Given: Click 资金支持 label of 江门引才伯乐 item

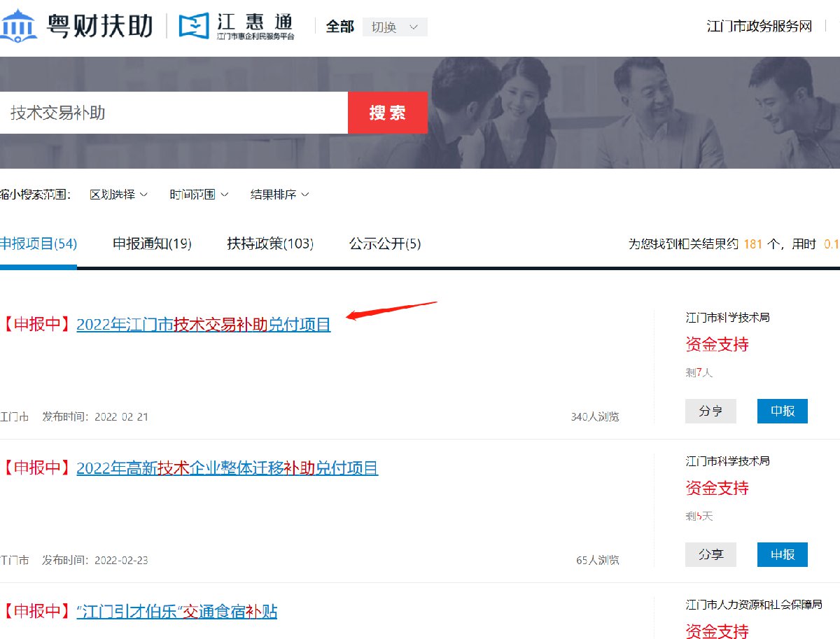Looking at the screenshot, I should click(x=717, y=631).
